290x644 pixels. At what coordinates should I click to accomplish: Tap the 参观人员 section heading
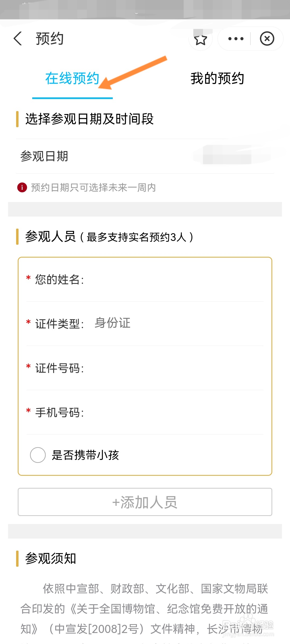click(x=51, y=237)
